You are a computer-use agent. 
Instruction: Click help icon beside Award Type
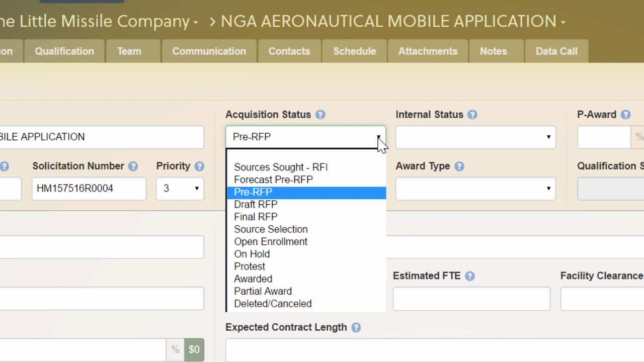459,166
